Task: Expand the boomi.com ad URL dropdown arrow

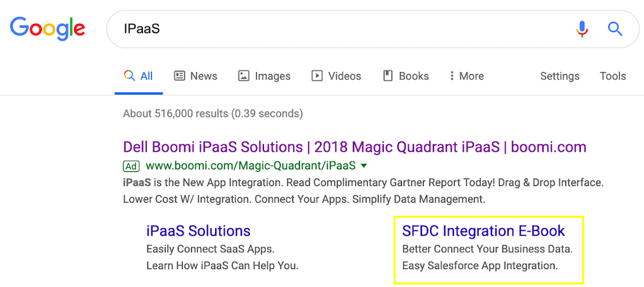Action: click(x=364, y=165)
